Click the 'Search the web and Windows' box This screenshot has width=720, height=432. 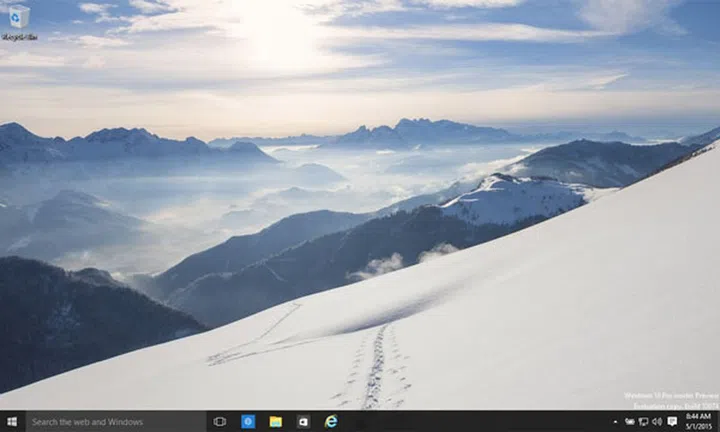pos(115,422)
